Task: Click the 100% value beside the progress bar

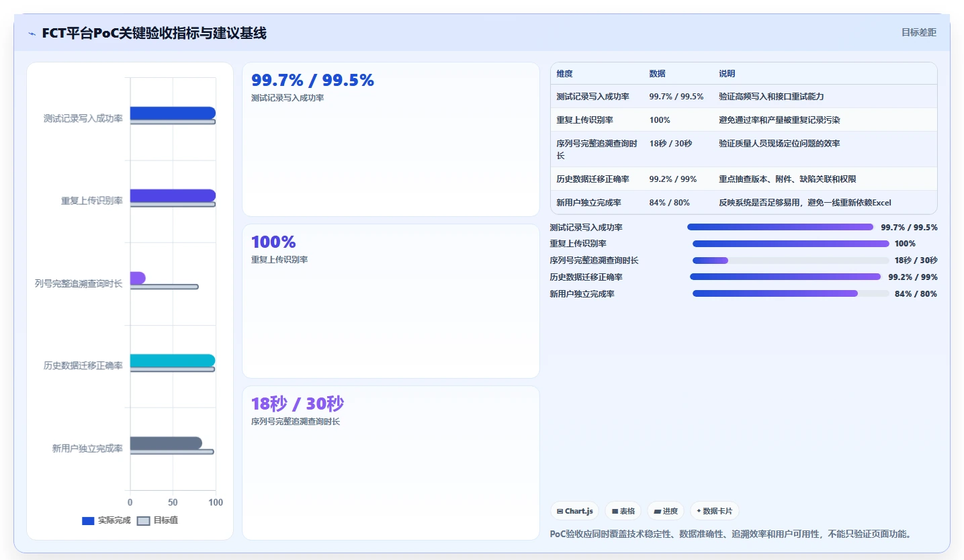Action: (x=905, y=244)
